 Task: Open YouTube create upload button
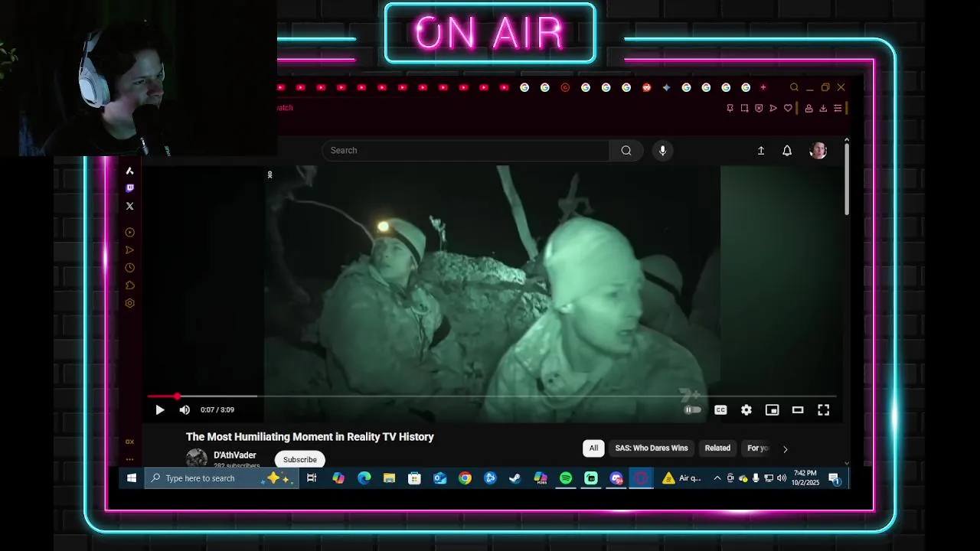coord(761,151)
